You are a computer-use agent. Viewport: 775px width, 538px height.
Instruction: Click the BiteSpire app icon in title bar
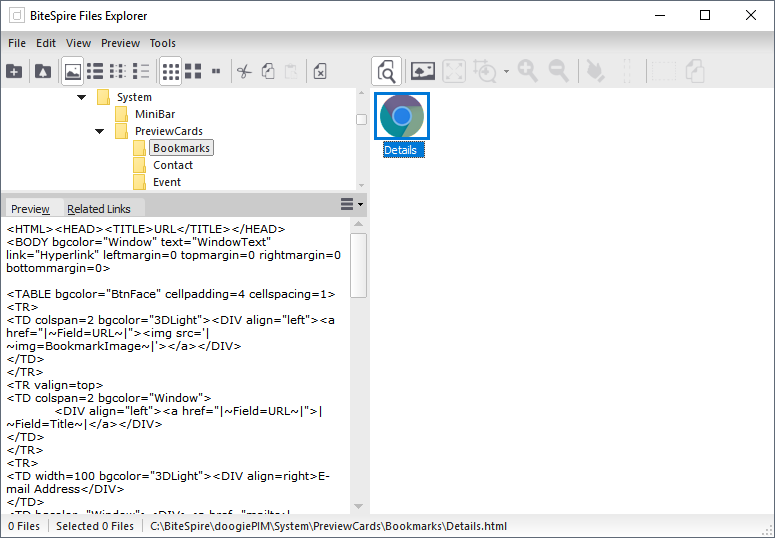(17, 16)
